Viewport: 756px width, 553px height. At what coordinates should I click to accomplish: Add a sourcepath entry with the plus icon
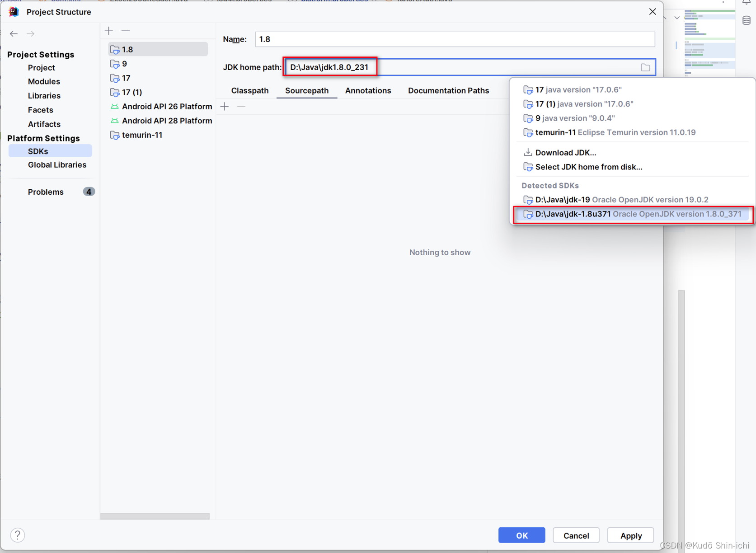pyautogui.click(x=225, y=106)
